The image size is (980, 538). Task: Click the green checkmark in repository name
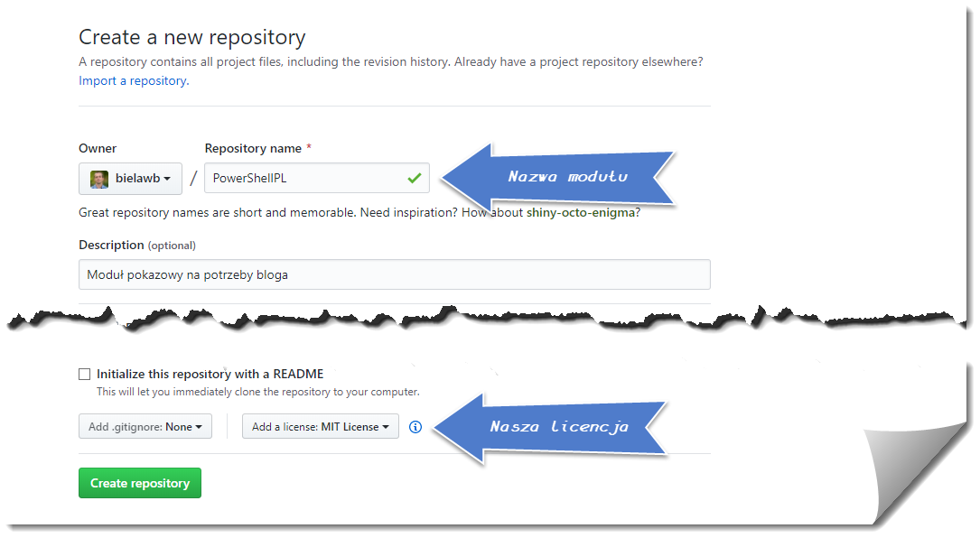(x=415, y=178)
